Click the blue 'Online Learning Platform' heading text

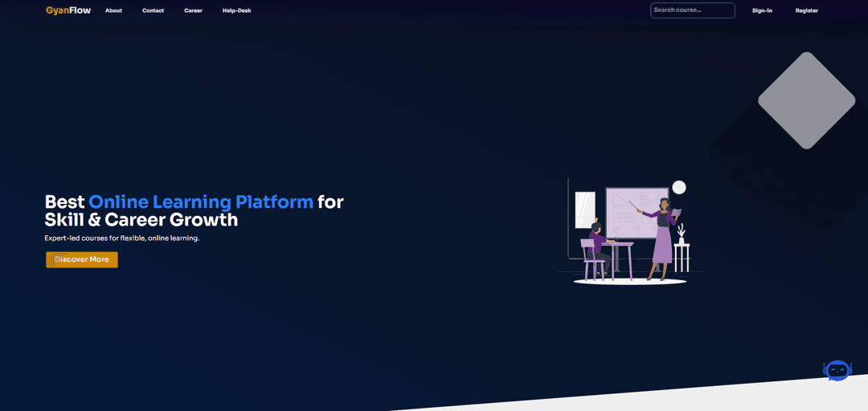tap(201, 201)
